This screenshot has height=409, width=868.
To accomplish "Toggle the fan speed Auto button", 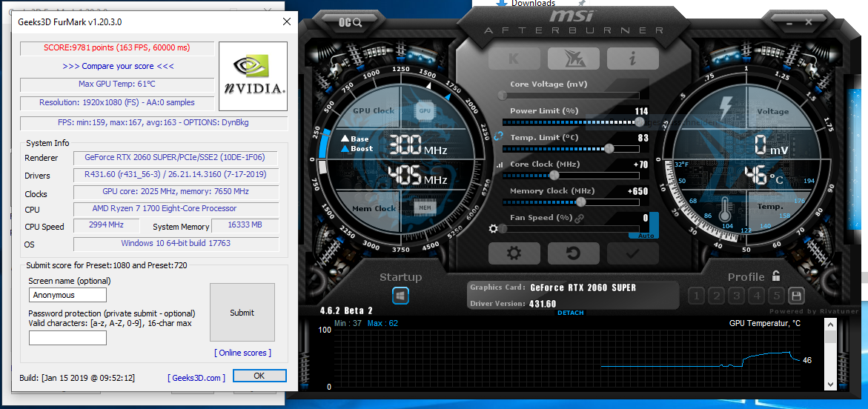I will tap(646, 236).
